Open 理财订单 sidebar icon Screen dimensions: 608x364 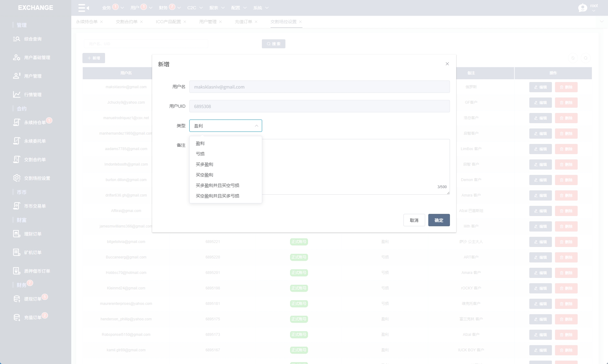[16, 234]
